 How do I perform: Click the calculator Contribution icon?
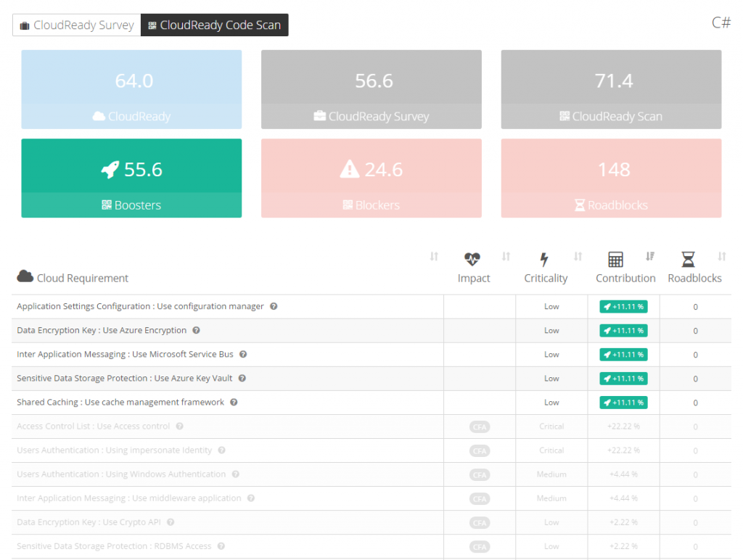point(615,260)
